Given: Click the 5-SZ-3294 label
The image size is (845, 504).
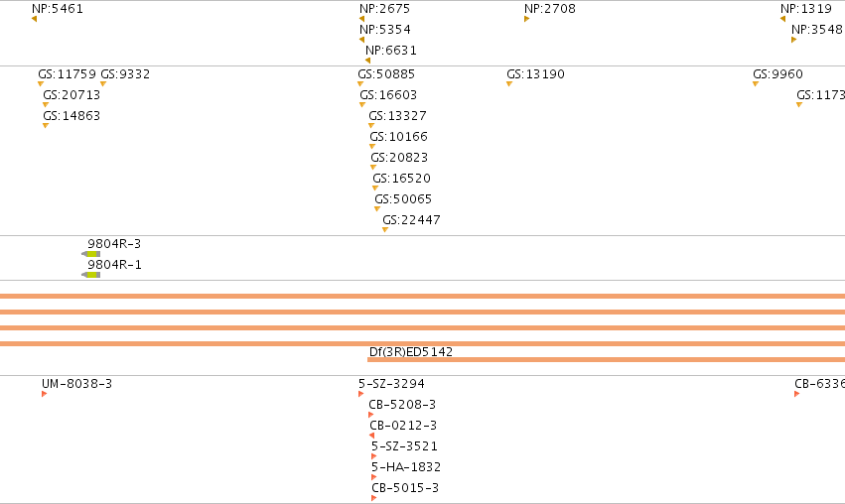Looking at the screenshot, I should [x=391, y=383].
